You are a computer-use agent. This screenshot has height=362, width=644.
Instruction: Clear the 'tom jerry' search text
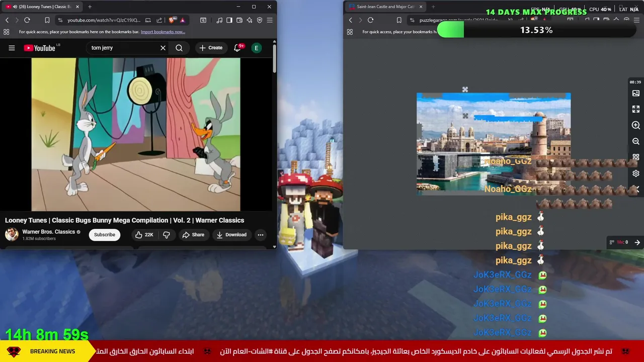163,48
